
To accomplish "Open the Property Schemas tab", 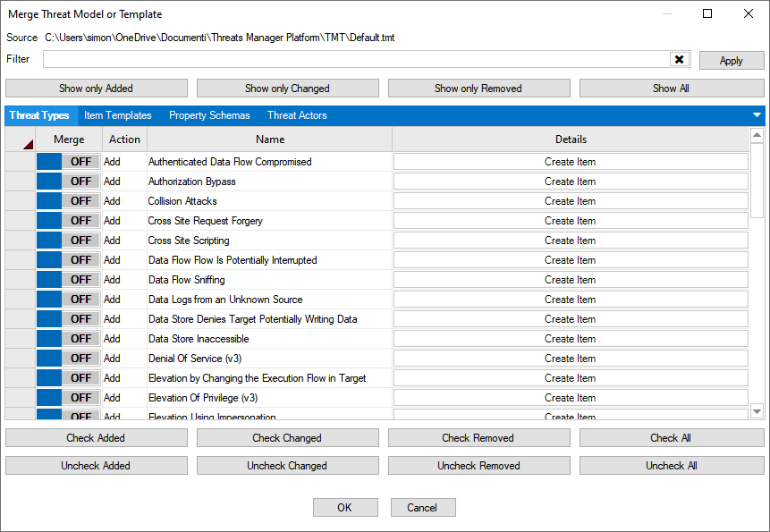I will 209,115.
